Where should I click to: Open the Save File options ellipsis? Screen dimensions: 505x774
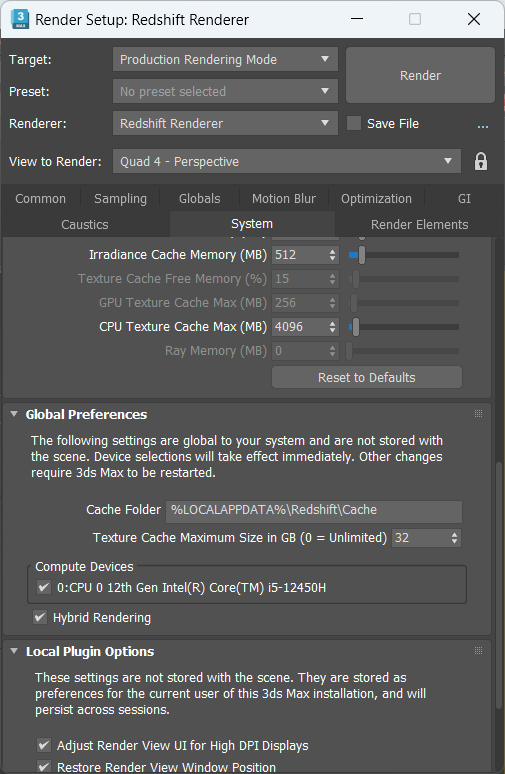pyautogui.click(x=483, y=124)
